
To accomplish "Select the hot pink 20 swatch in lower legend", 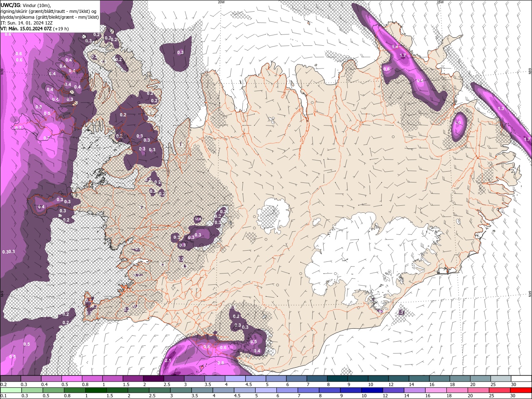I will pos(478,390).
